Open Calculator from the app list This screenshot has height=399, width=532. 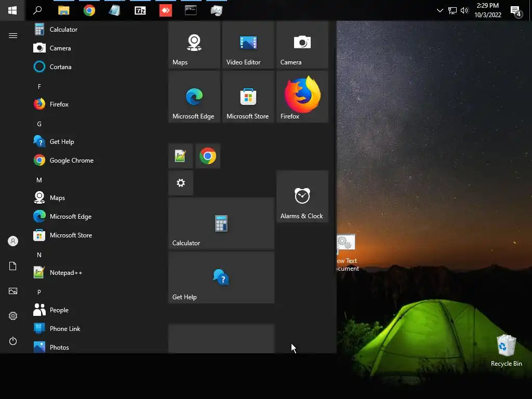tap(97, 30)
